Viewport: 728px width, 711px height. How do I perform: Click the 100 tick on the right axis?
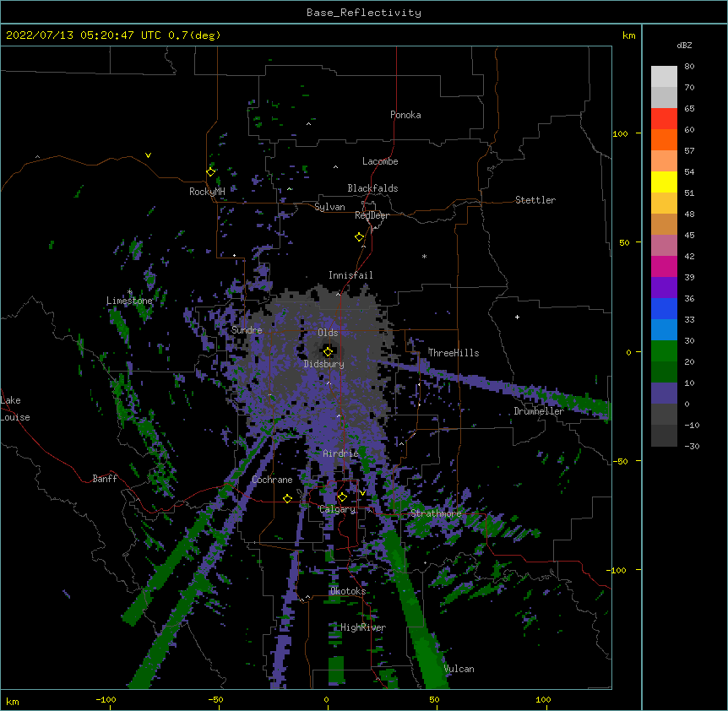coord(620,133)
